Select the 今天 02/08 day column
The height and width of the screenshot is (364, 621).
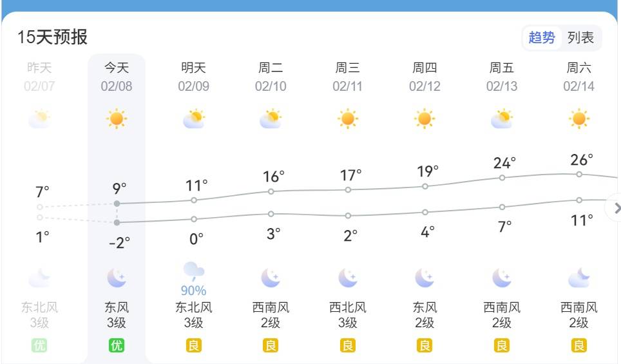point(117,77)
